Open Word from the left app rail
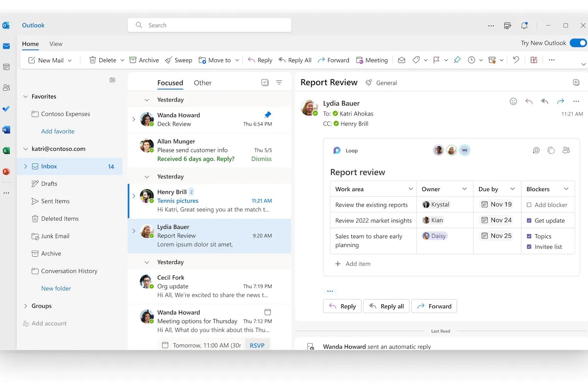 (6, 130)
